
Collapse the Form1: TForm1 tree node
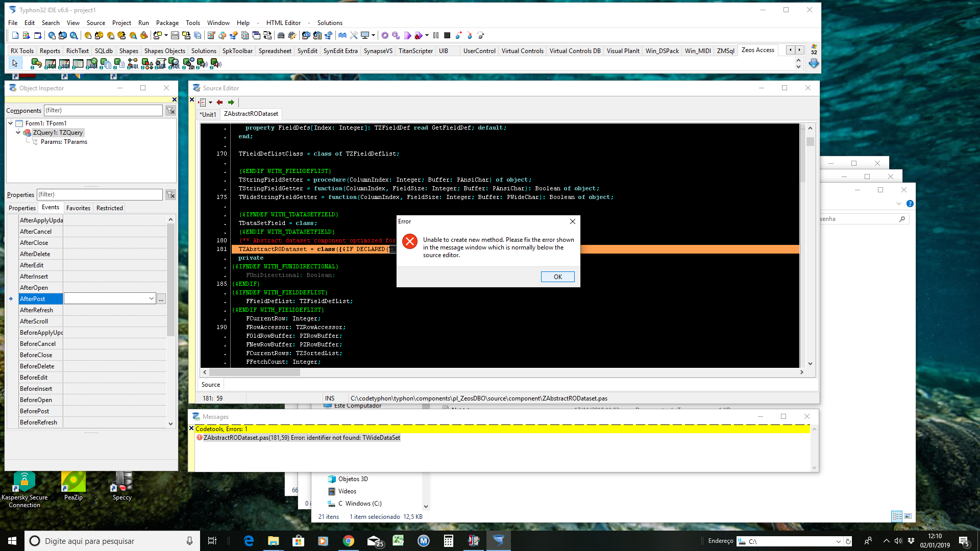coord(11,123)
